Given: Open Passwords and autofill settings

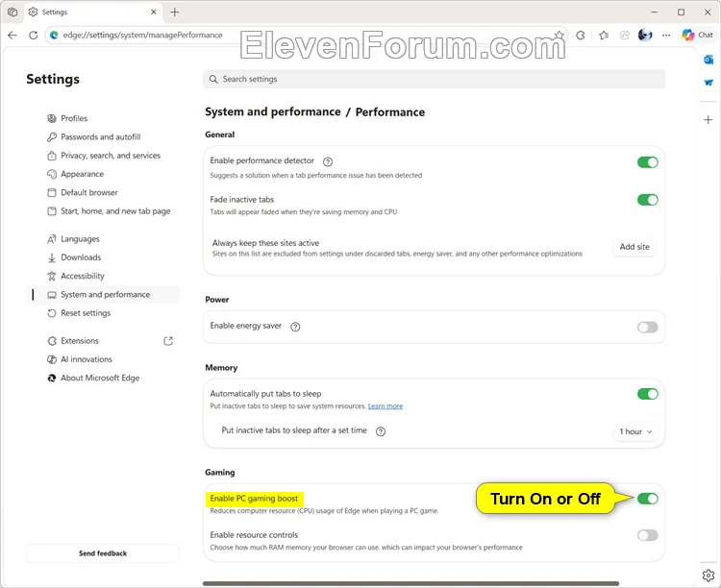Looking at the screenshot, I should (104, 137).
